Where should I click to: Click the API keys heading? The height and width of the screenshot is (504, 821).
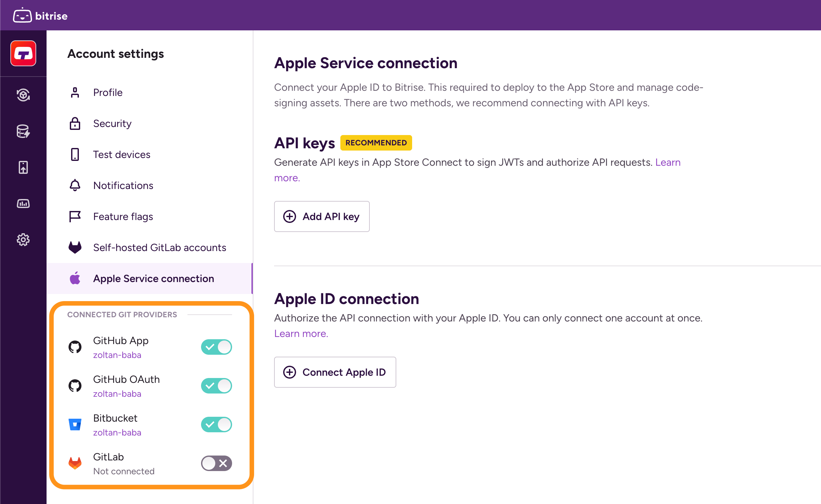click(304, 143)
